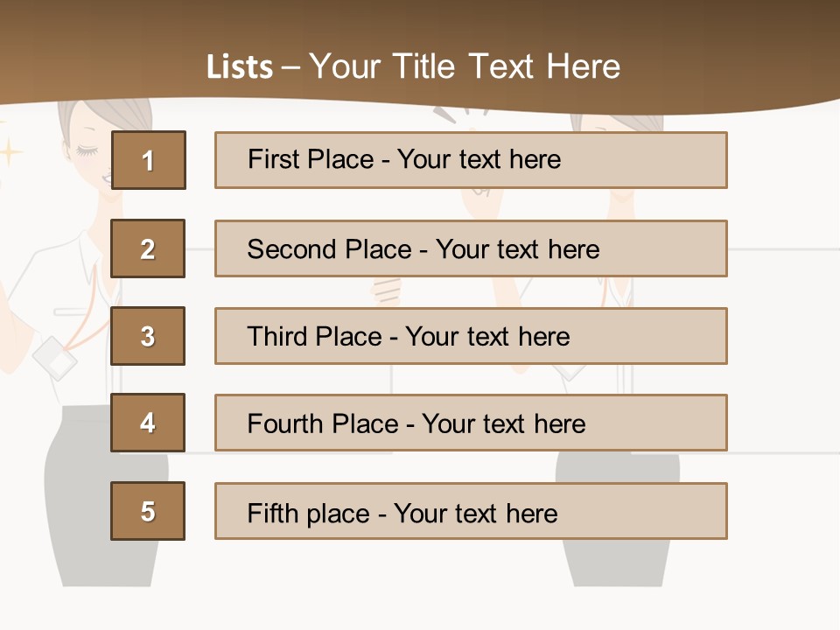Select the "Your Title Text Here" title text

click(465, 66)
